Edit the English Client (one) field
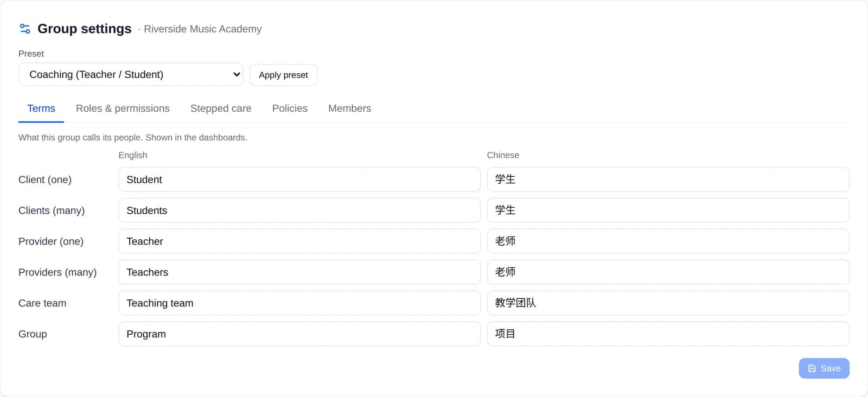Image resolution: width=868 pixels, height=397 pixels. tap(299, 180)
